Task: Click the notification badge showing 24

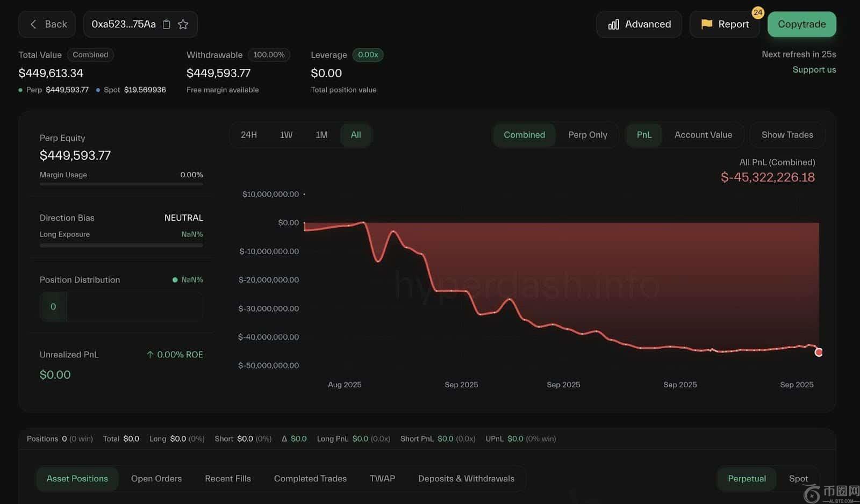Action: click(757, 12)
